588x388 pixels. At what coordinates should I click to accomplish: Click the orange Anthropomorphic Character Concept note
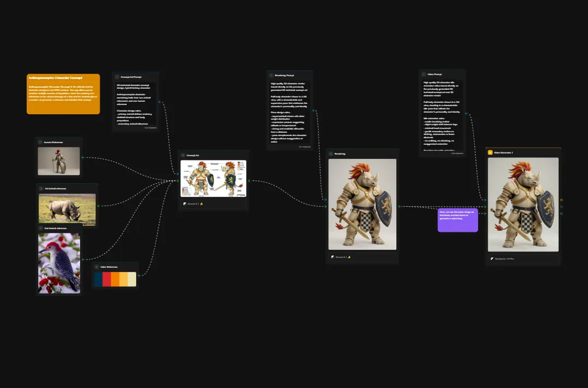pyautogui.click(x=63, y=94)
